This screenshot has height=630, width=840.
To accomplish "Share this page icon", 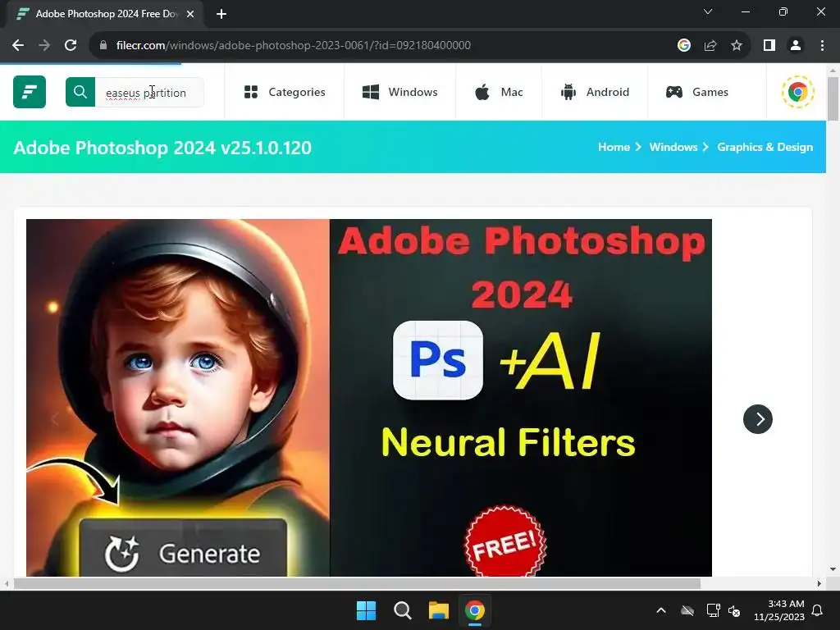I will pos(710,46).
